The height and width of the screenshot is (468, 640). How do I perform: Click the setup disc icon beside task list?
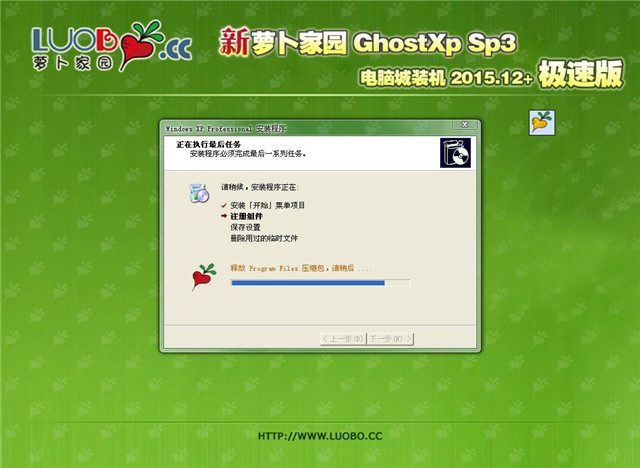tap(199, 193)
